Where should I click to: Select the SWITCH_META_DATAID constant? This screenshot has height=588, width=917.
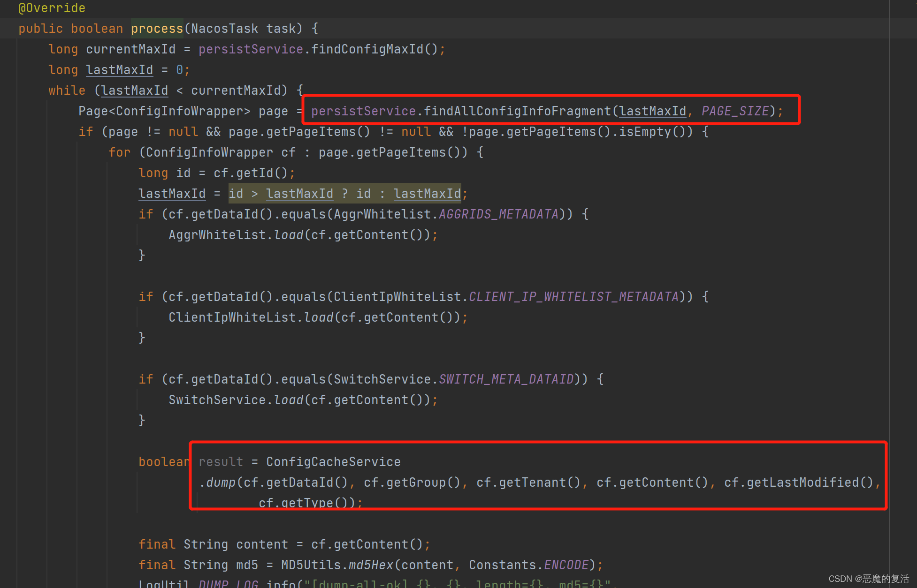506,379
